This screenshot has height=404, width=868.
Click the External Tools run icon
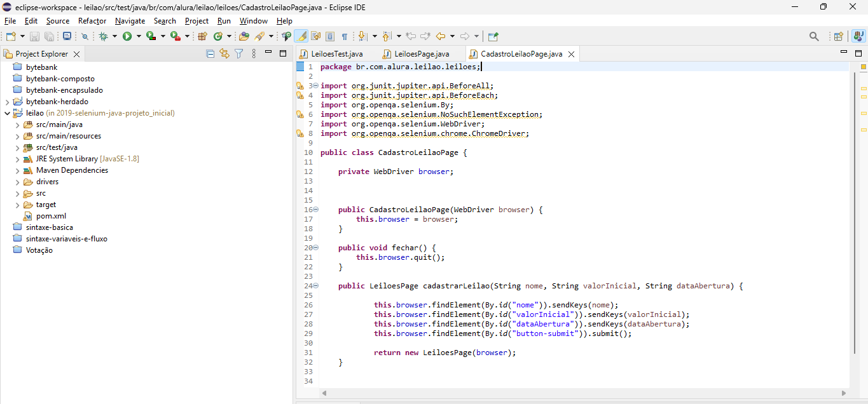[175, 36]
